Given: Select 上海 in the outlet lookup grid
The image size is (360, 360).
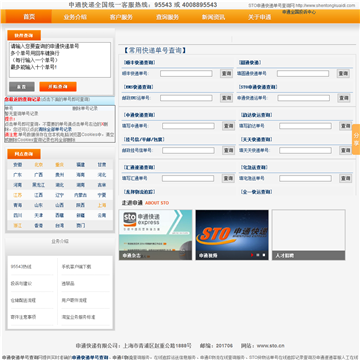Looking at the screenshot, I should (x=102, y=205).
